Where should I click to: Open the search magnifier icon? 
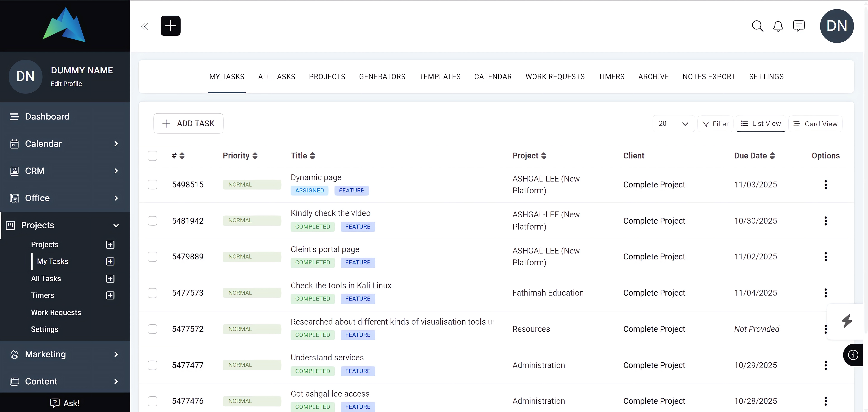click(757, 26)
